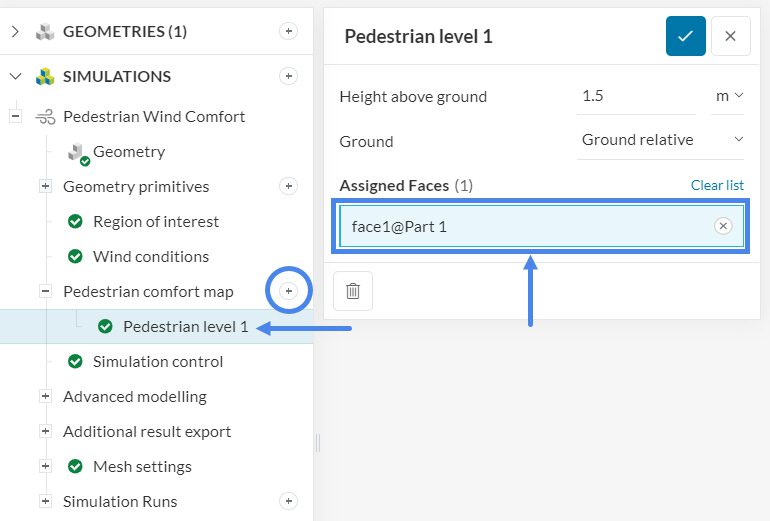770x521 pixels.
Task: Collapse Pedestrian comfort map tree node
Action: click(45, 291)
